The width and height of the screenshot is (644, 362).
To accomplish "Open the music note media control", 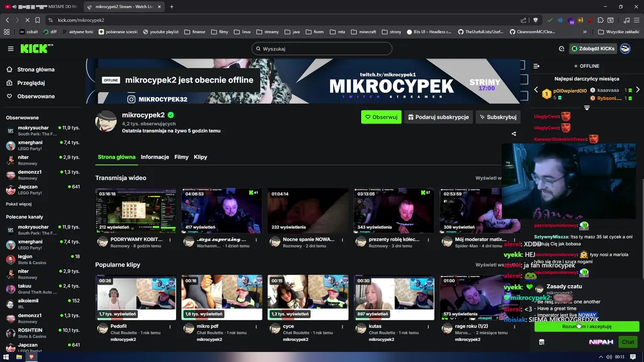I will tap(626, 20).
